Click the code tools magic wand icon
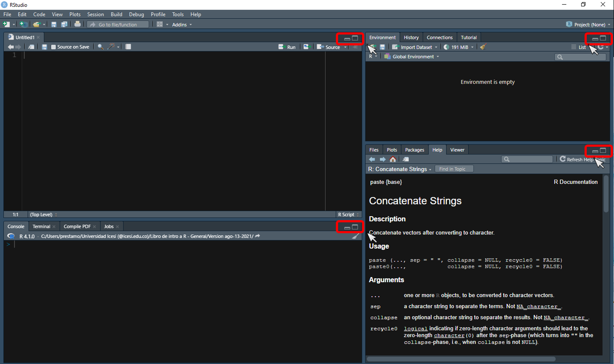 (x=111, y=47)
